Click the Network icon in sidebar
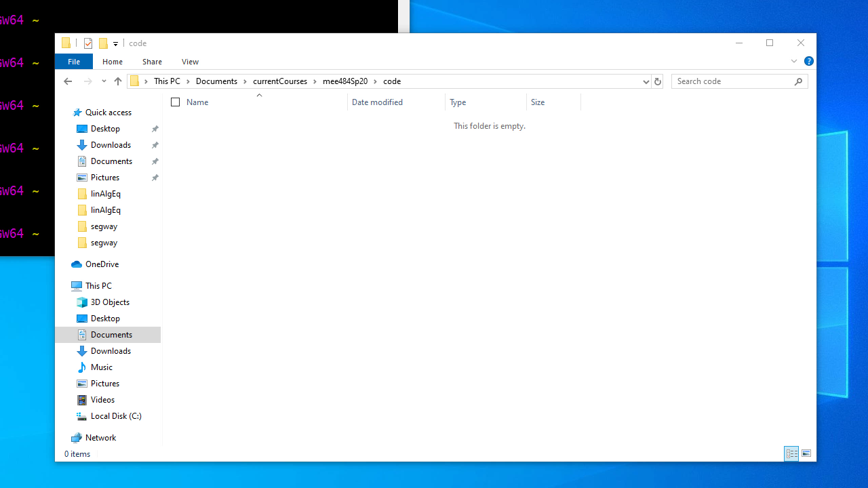The height and width of the screenshot is (488, 868). (x=77, y=438)
